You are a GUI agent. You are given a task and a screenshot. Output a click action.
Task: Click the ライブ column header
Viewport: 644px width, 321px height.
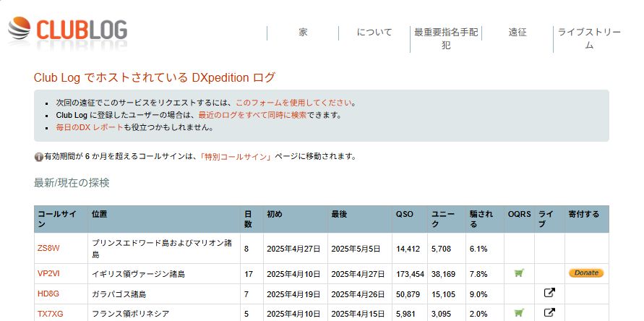coord(549,219)
